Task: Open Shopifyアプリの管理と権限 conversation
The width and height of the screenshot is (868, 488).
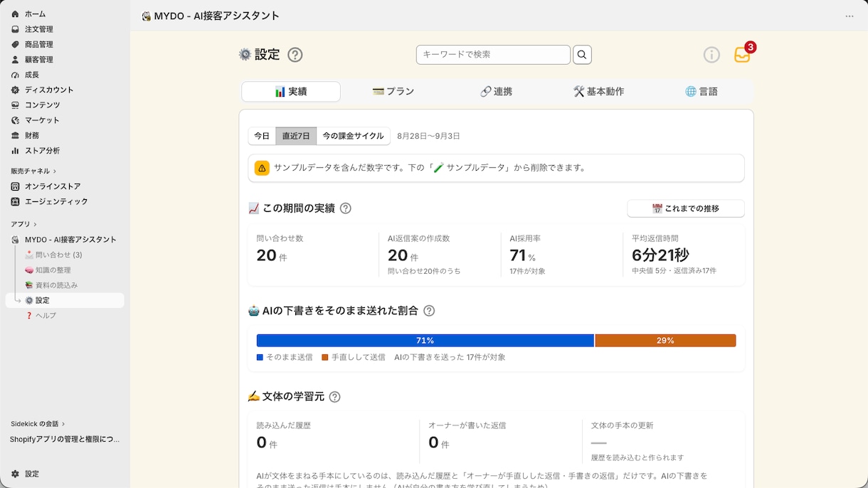Action: (x=65, y=440)
